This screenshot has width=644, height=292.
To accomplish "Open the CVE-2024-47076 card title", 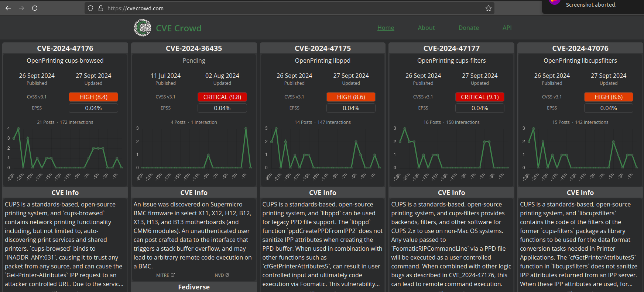I will click(x=580, y=48).
